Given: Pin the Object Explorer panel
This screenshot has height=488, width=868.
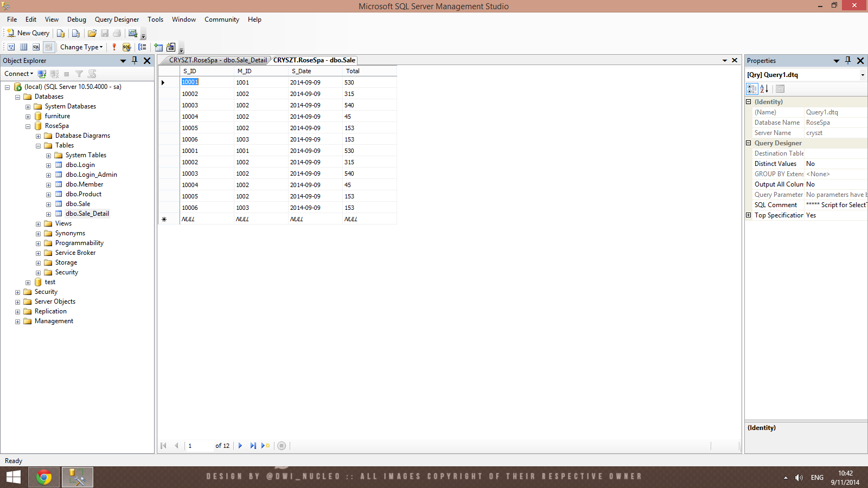Looking at the screenshot, I should (135, 61).
